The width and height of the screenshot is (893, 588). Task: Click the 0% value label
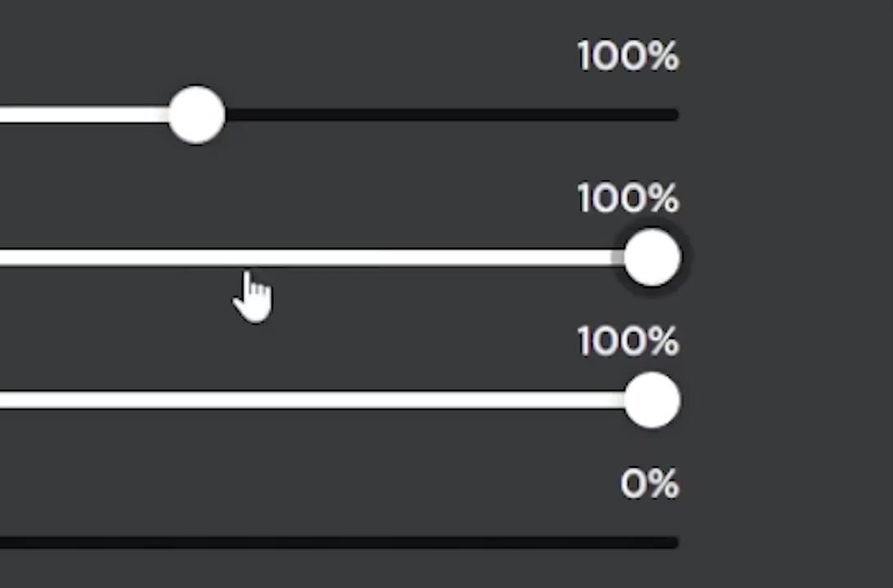650,483
